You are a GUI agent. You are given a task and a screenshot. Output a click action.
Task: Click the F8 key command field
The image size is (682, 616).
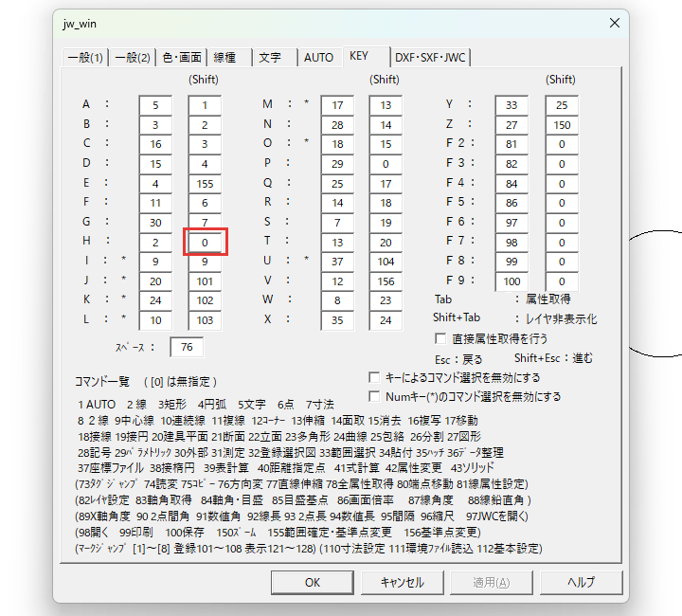(511, 262)
